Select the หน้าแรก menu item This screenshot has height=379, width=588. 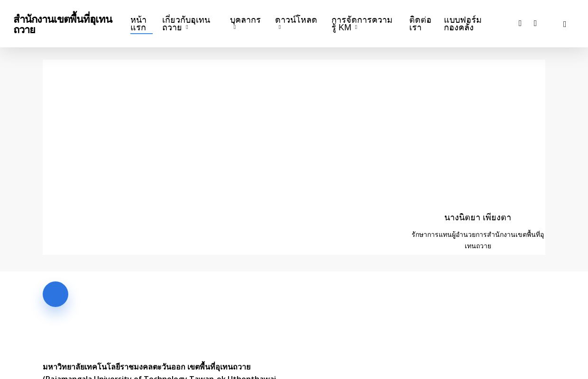pos(139,24)
